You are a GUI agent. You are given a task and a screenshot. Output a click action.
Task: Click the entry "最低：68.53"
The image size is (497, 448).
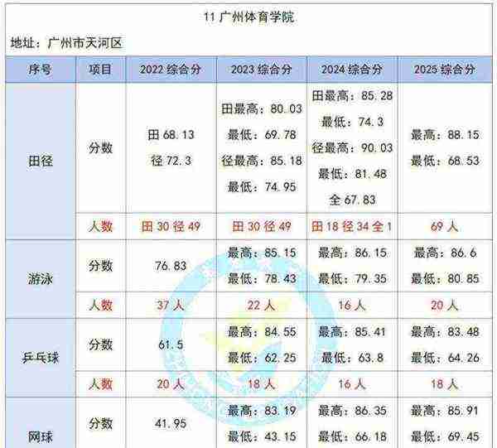(445, 161)
